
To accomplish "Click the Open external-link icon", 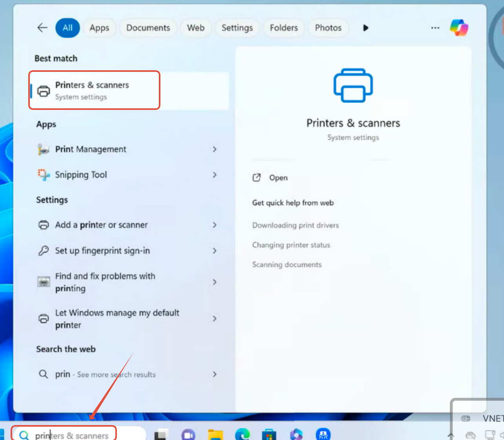I will point(257,177).
